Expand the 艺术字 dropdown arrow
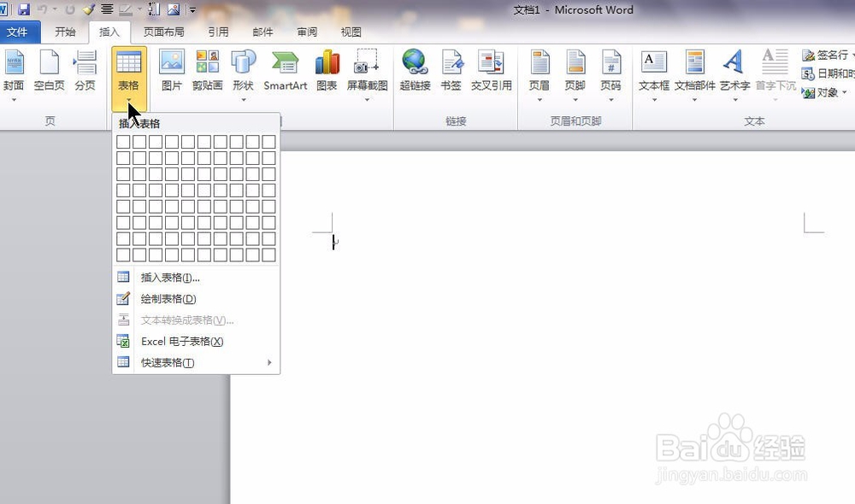This screenshot has height=504, width=855. click(735, 100)
